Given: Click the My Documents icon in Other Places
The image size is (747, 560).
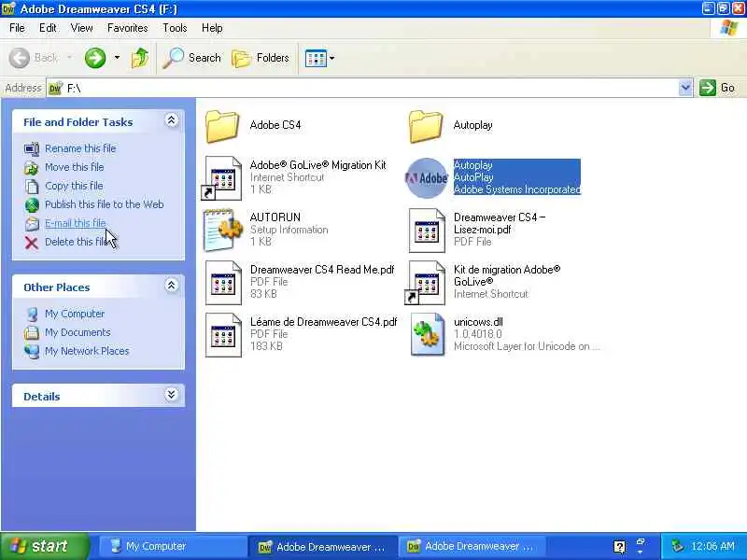Looking at the screenshot, I should (32, 332).
